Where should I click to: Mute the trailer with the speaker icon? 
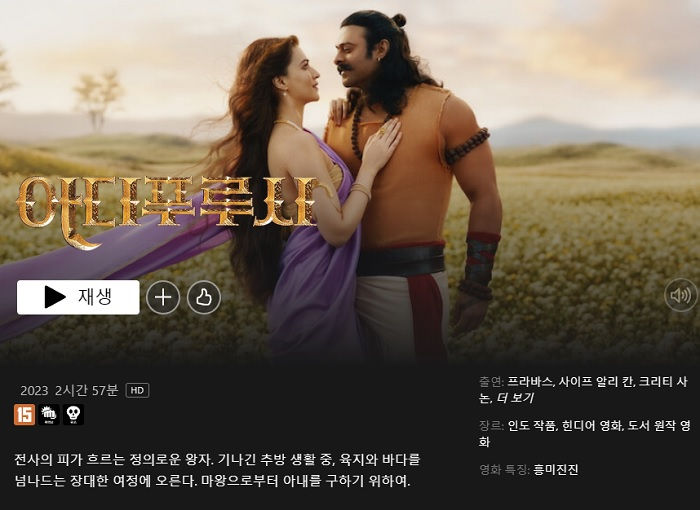[x=681, y=295]
